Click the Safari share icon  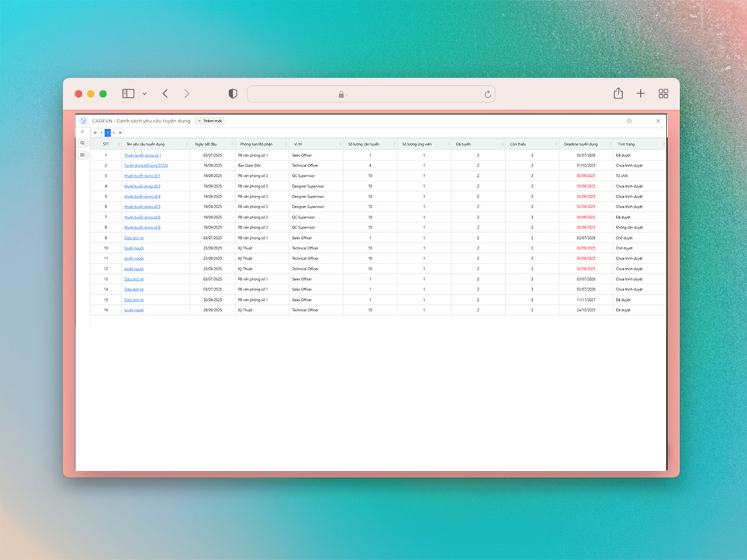coord(618,93)
